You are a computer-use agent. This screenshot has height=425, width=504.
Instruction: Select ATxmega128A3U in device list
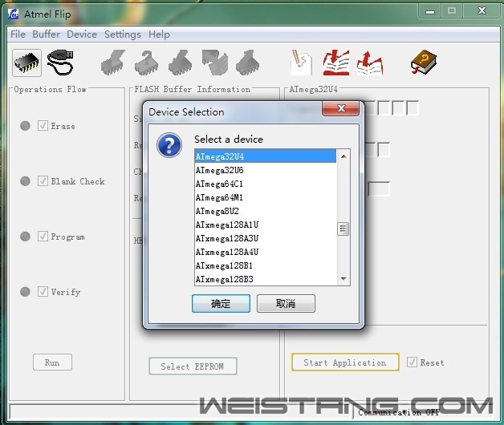pos(266,238)
